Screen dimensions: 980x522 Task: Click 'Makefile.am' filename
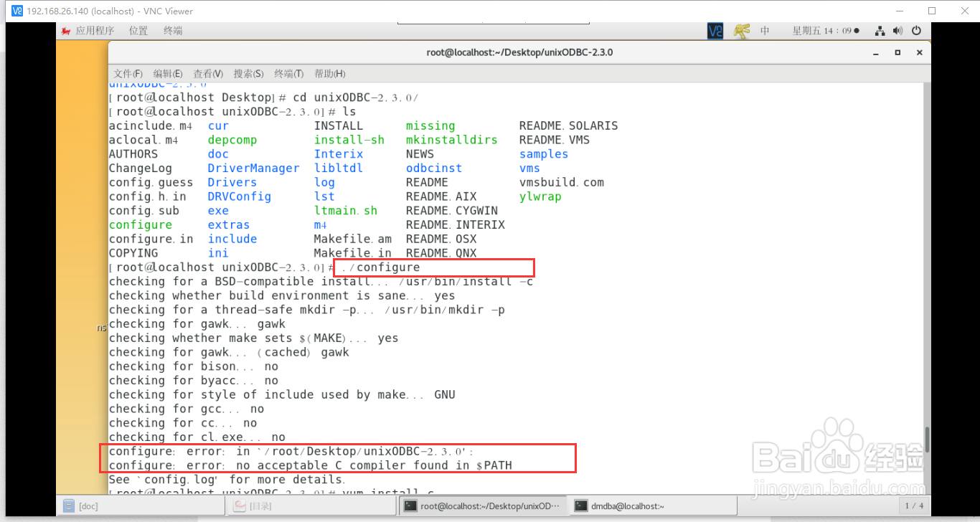point(353,239)
